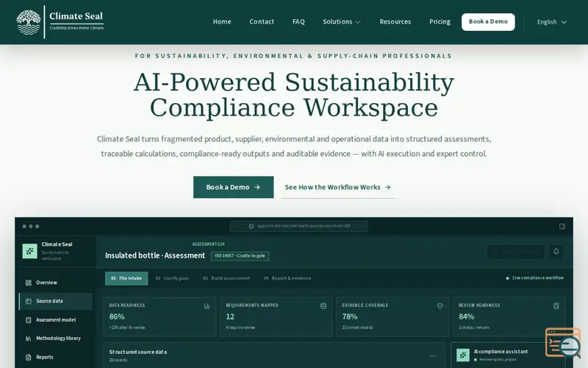Open the Resources menu item

click(395, 22)
